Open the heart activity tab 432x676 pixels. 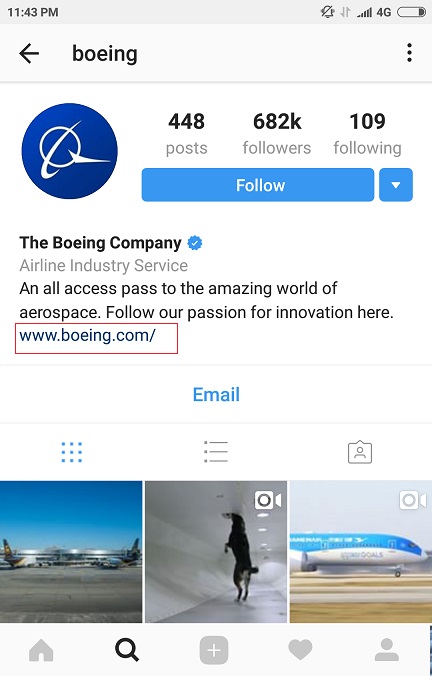click(300, 650)
